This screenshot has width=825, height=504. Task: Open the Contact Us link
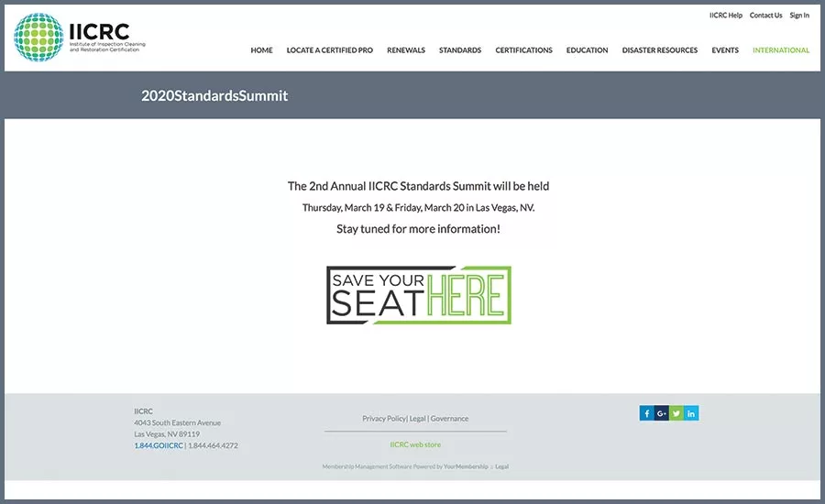[x=765, y=16]
